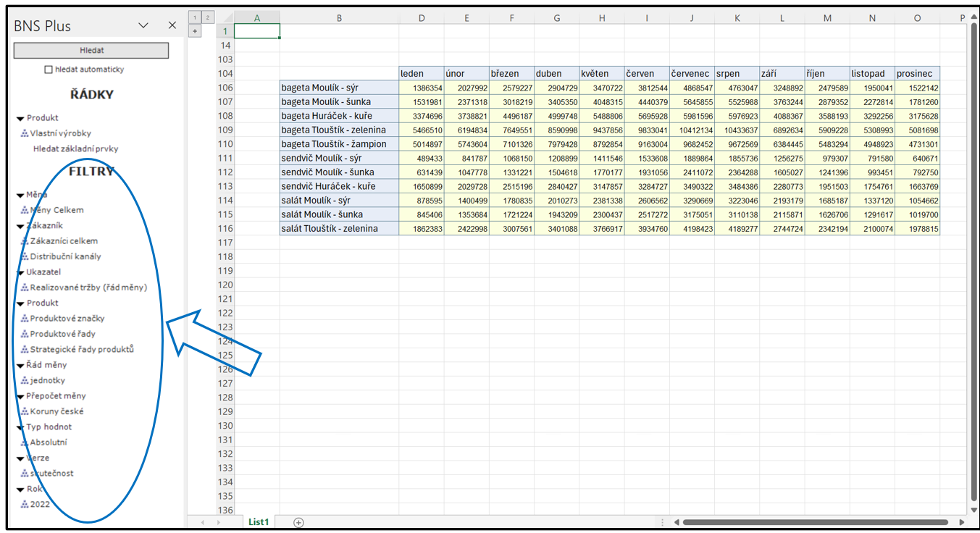This screenshot has width=980, height=533.
Task: Select the Produktové řady filter item
Action: [x=62, y=334]
